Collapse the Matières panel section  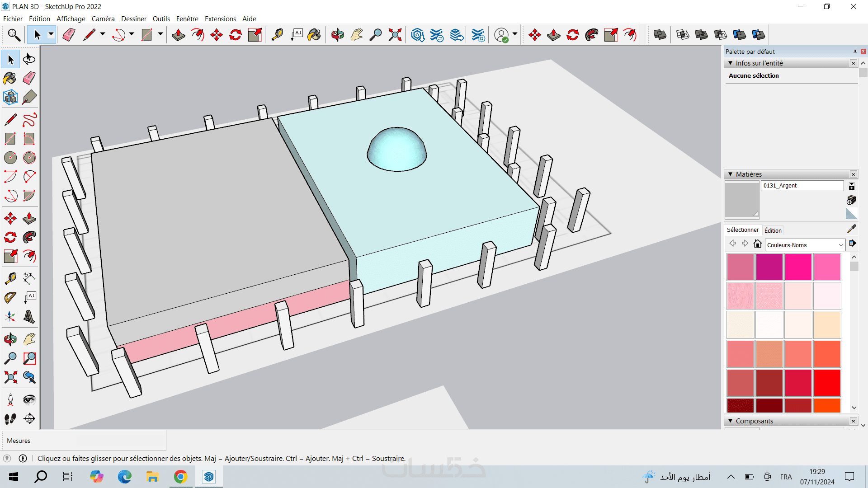coord(731,174)
